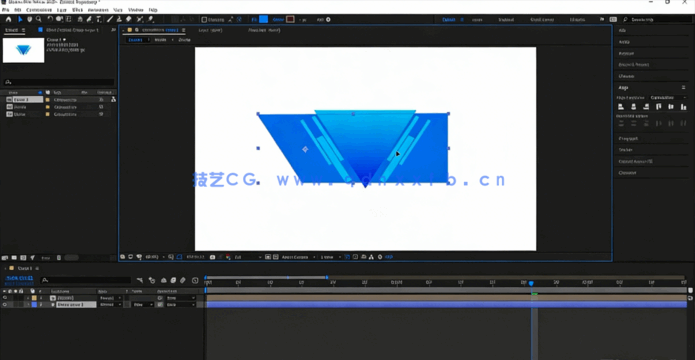The width and height of the screenshot is (695, 360).
Task: Click the rightmost icon before viewer exposure value
Action: (x=379, y=257)
